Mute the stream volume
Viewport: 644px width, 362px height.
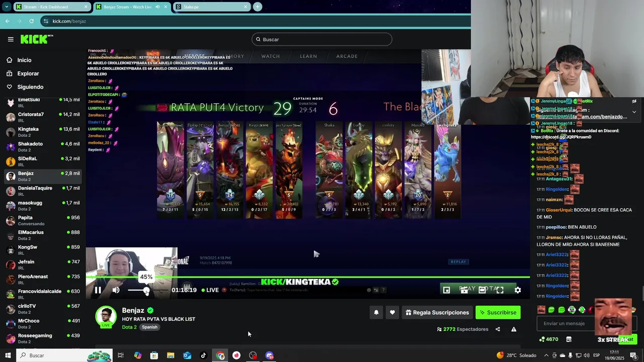tap(116, 290)
